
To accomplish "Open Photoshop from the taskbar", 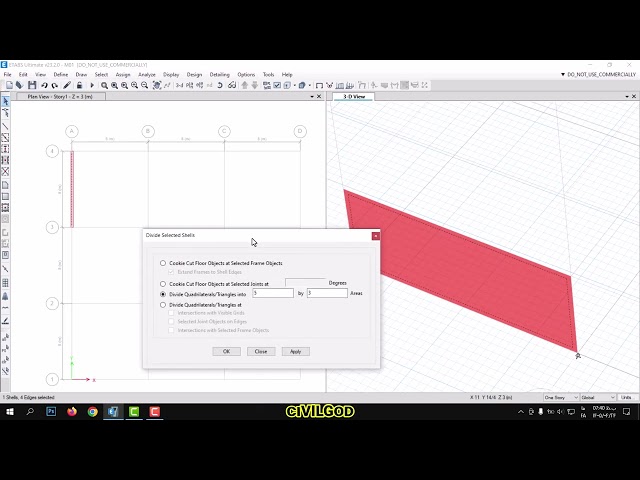I will pos(51,411).
